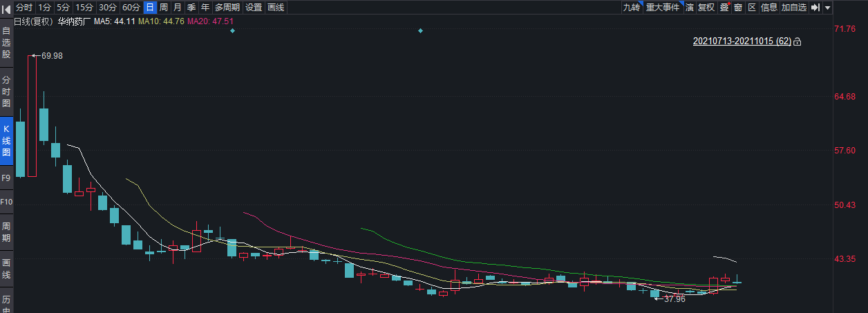Click the MA20: 47.51 label

tap(210, 21)
